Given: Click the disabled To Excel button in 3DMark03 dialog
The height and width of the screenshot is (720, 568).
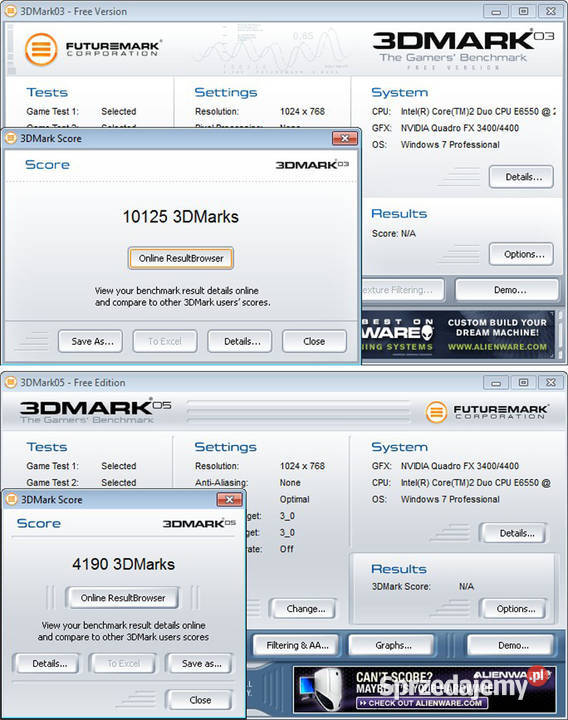Looking at the screenshot, I should click(165, 341).
